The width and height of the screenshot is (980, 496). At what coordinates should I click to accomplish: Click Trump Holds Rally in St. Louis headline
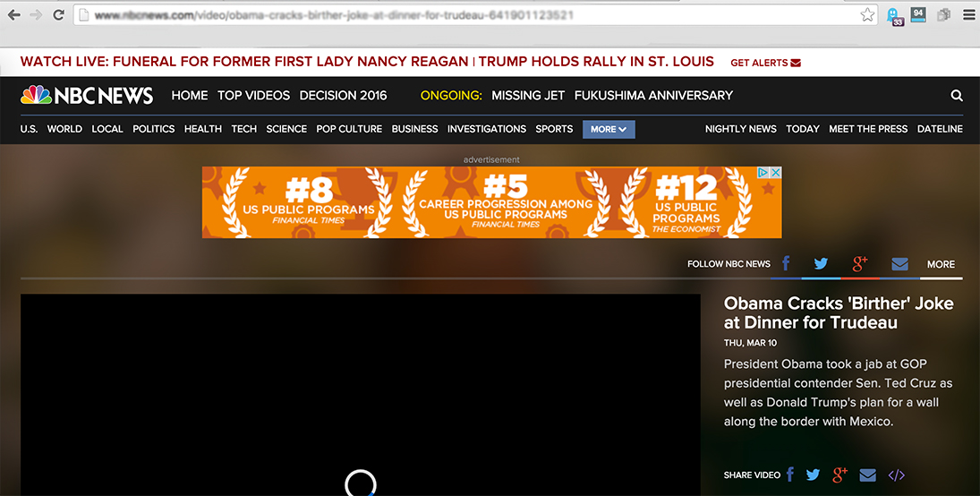point(596,61)
